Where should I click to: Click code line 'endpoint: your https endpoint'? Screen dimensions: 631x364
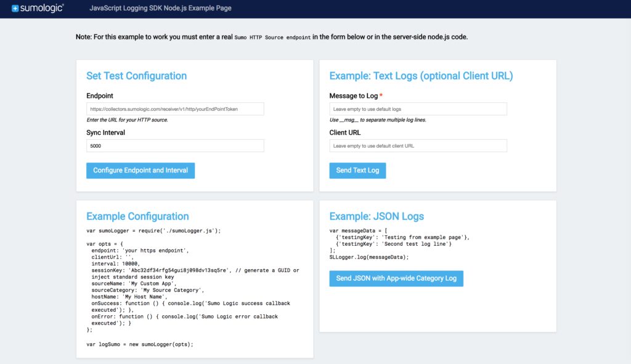tap(140, 251)
